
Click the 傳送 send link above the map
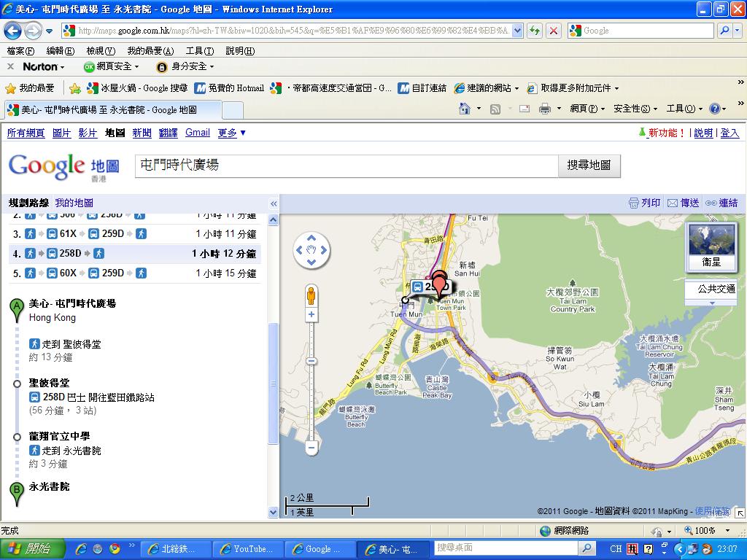click(683, 203)
